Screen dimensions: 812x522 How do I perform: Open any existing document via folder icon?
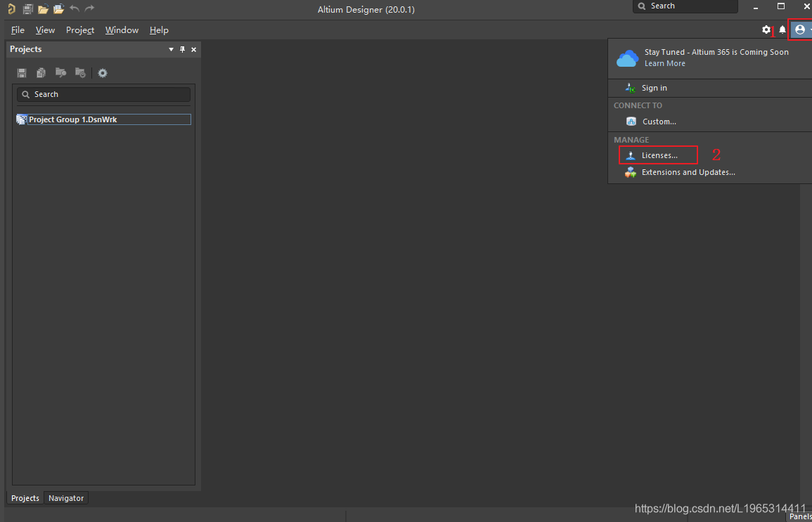pos(43,9)
